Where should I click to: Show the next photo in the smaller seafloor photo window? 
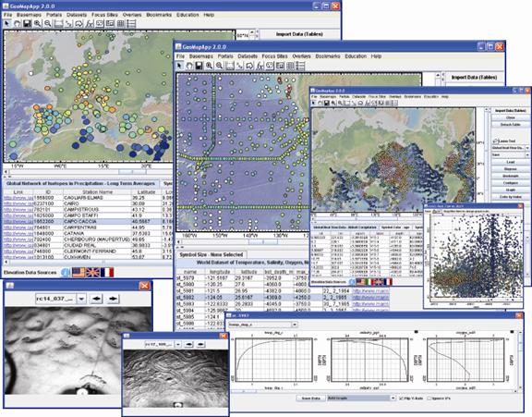[200, 344]
